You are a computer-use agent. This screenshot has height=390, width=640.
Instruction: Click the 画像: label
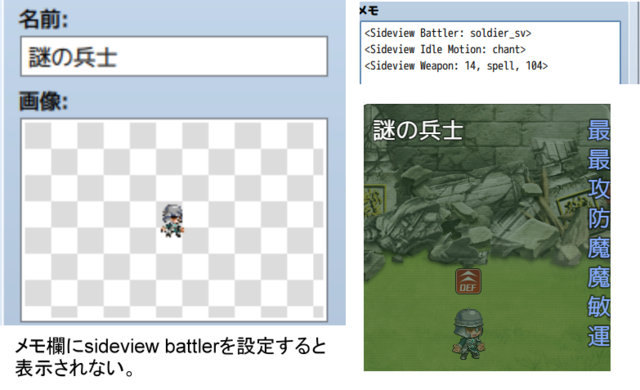43,101
